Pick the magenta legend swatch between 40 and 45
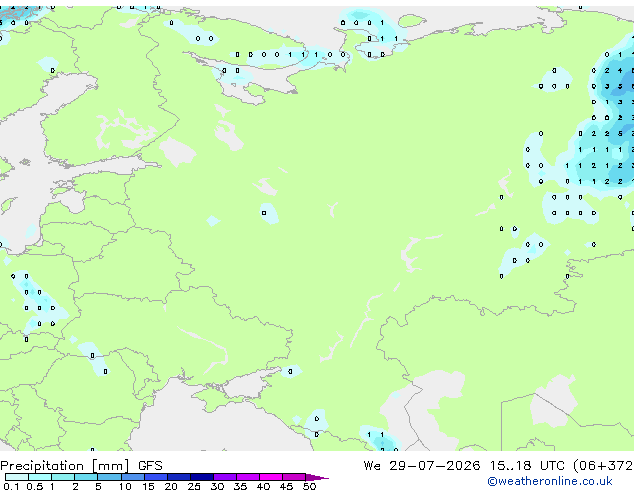The width and height of the screenshot is (634, 490). tap(271, 477)
